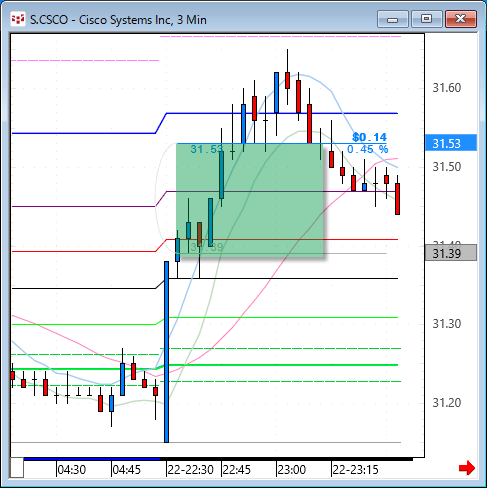Click the 04:30 time axis label
Screen dimensions: 487x488
[72, 470]
